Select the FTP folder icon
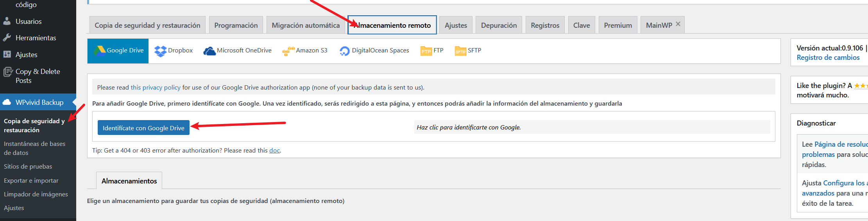This screenshot has width=868, height=221. [x=426, y=51]
